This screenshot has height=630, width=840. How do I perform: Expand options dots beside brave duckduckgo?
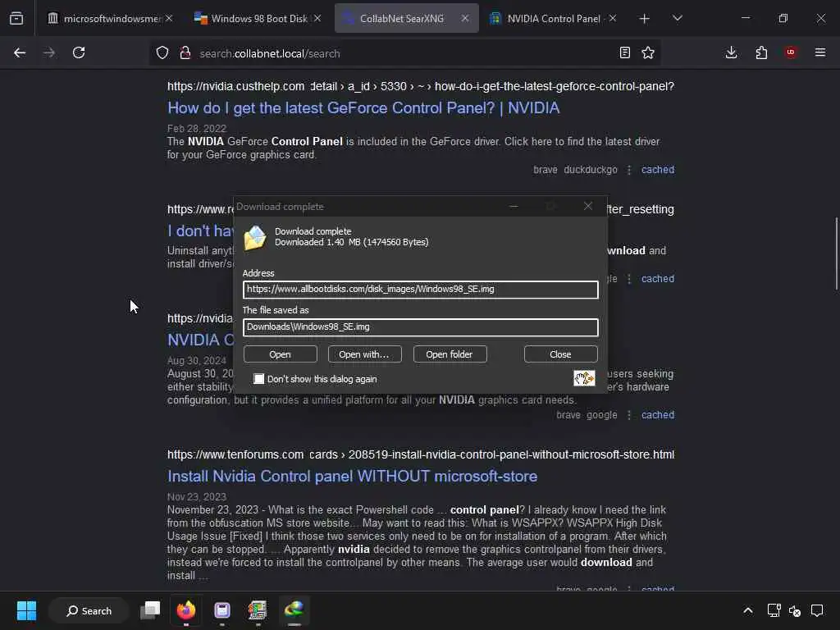point(629,170)
